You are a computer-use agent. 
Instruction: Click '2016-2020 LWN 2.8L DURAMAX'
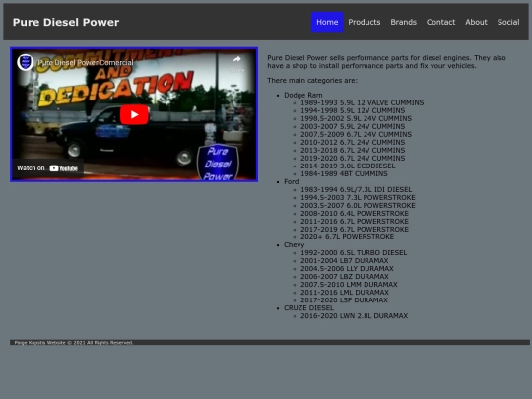[355, 316]
